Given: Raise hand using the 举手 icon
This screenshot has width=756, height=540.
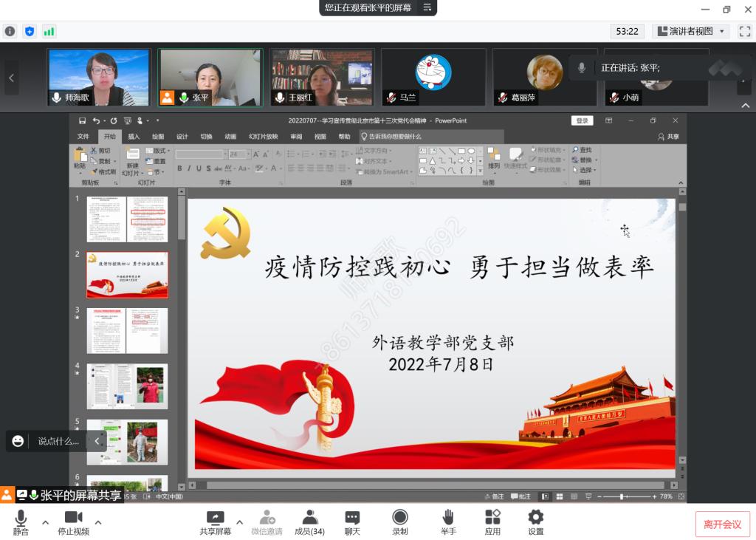Looking at the screenshot, I should (448, 518).
